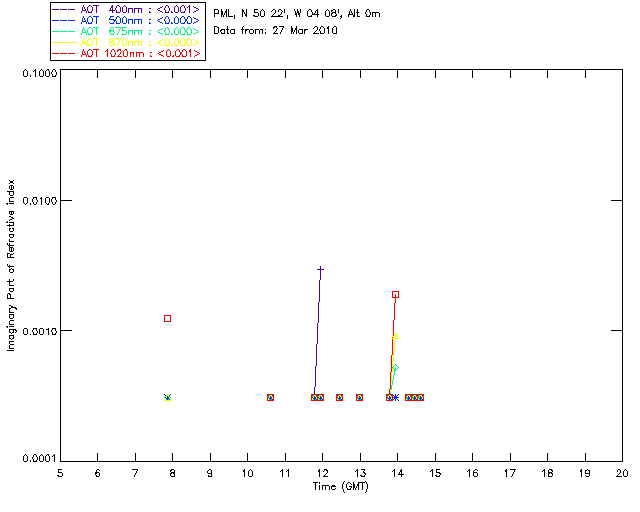Click x-axis tick label "17"
Viewport: 640px width, 512px height.
(x=510, y=473)
